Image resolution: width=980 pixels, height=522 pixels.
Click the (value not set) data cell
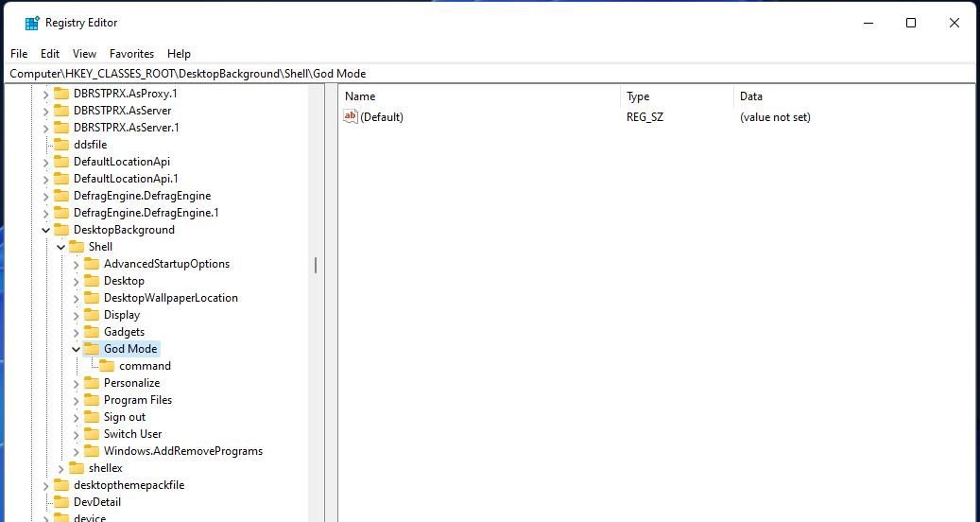point(775,117)
